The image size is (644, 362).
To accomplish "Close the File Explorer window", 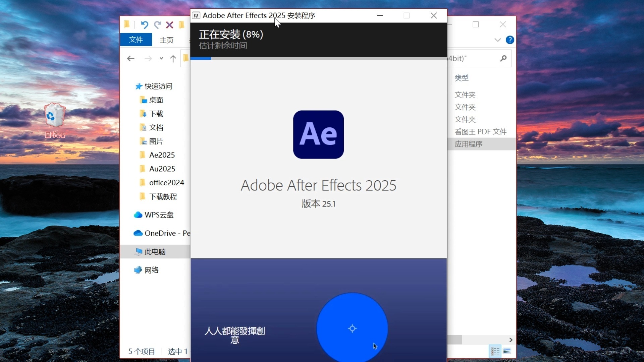I will (503, 24).
